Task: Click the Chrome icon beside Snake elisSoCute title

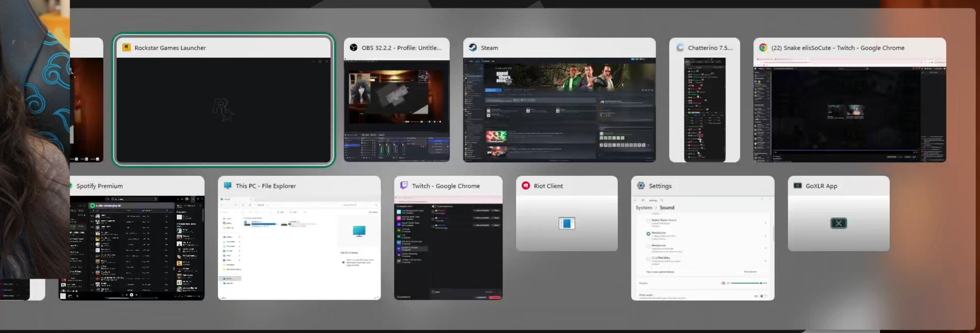Action: [x=763, y=48]
